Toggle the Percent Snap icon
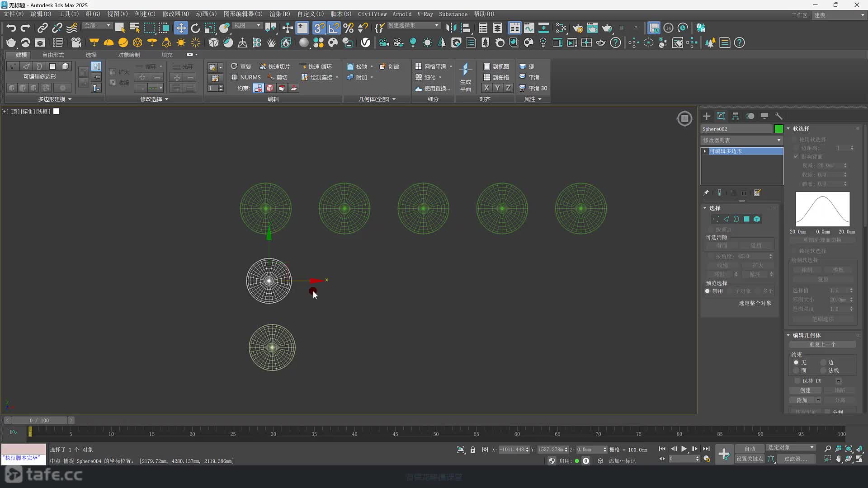The image size is (868, 488). click(348, 28)
